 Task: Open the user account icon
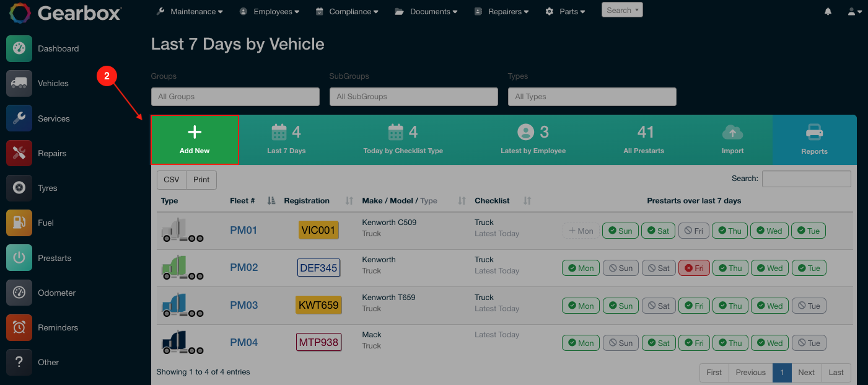(851, 11)
